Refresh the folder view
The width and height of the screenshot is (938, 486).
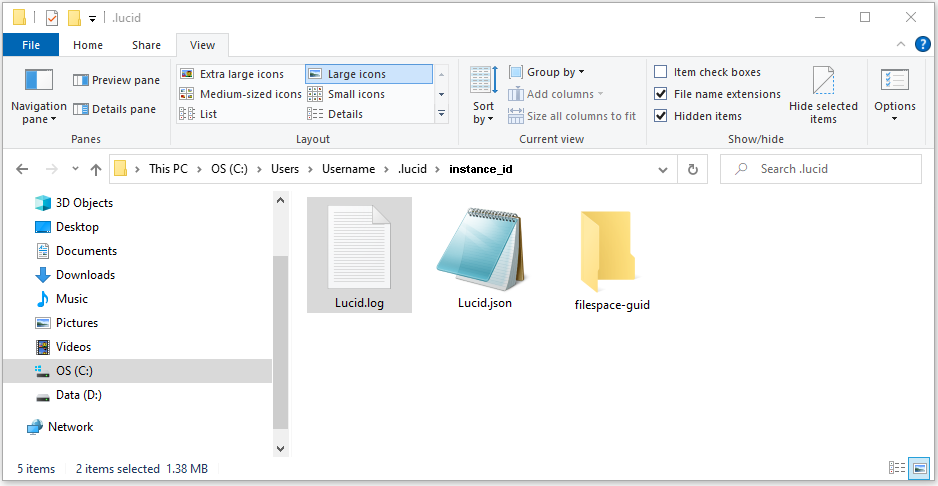click(x=693, y=169)
